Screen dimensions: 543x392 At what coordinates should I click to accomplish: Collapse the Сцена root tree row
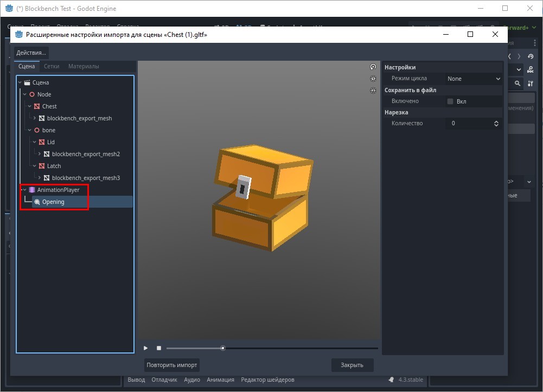20,83
